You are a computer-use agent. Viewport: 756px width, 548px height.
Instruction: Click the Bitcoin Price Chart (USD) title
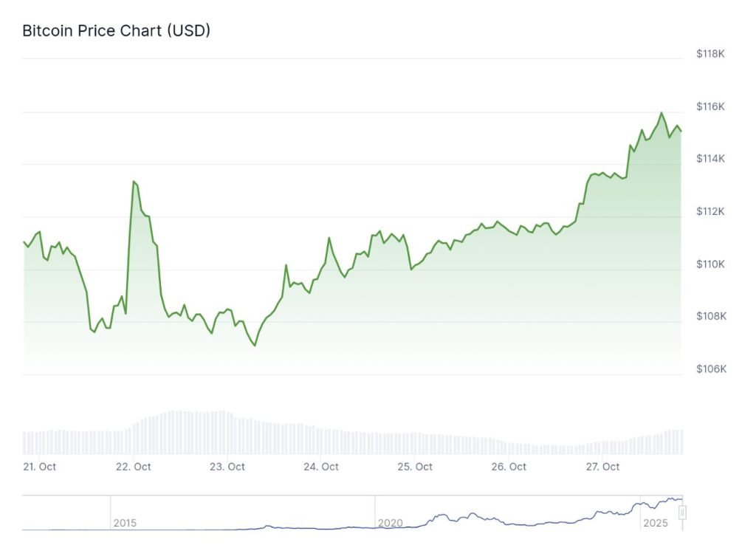point(117,31)
